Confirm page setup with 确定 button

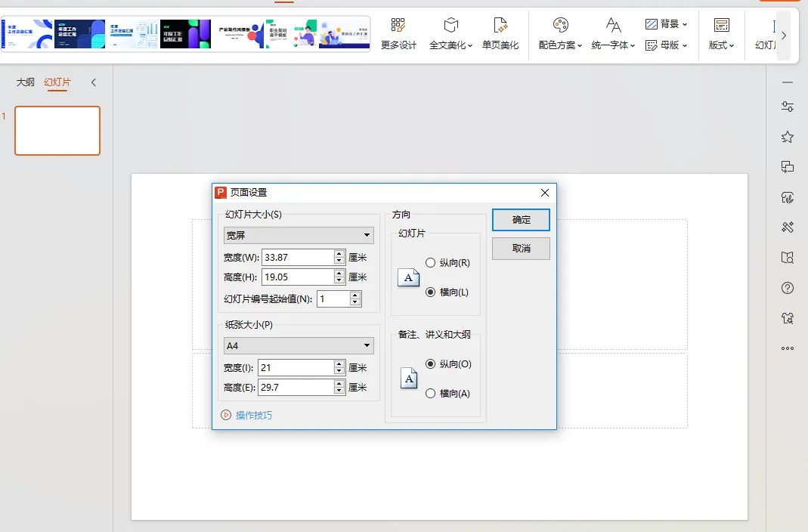pos(521,220)
